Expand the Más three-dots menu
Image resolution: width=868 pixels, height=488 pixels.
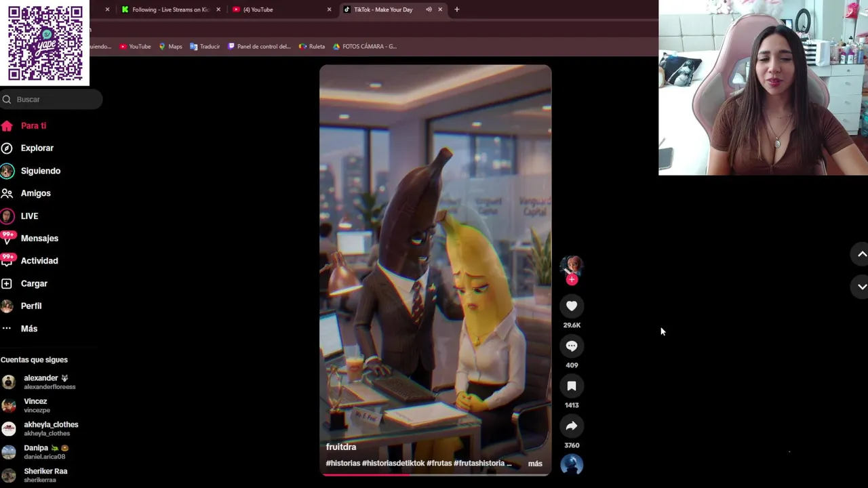point(28,329)
